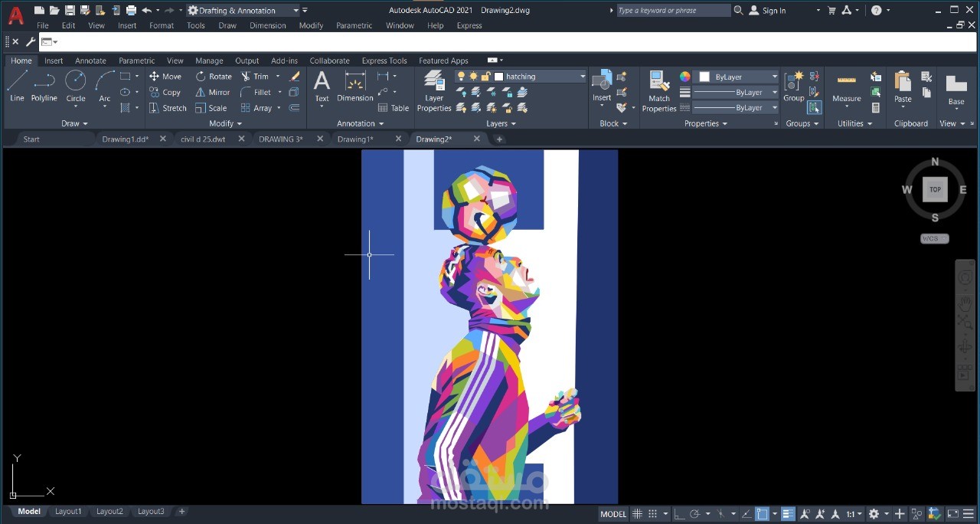Click the Dimension tool
Image resolution: width=980 pixels, height=524 pixels.
(x=355, y=86)
